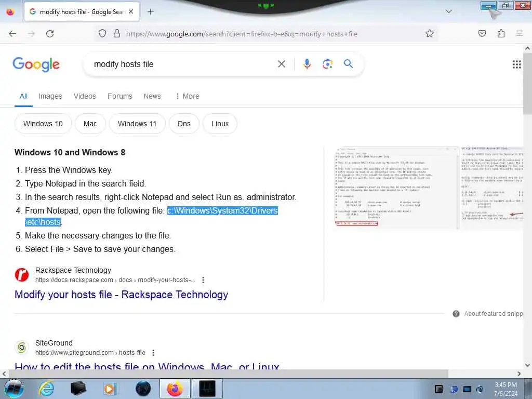Bookmark this page with star icon
The width and height of the screenshot is (532, 399).
430,34
